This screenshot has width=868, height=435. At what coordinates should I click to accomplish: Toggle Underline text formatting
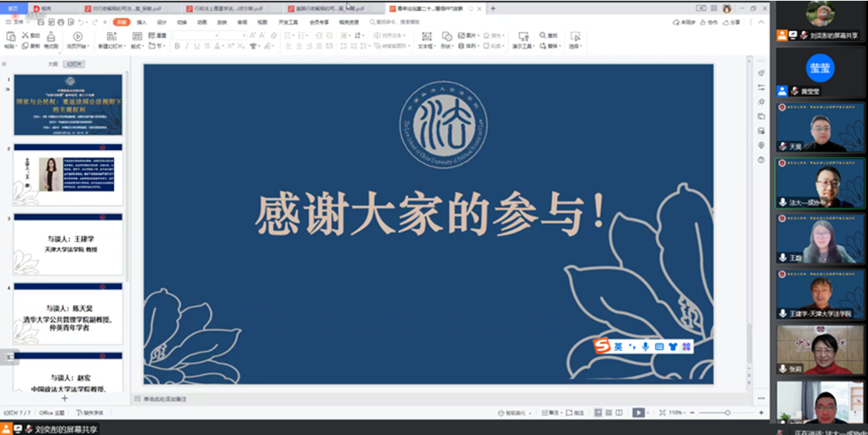point(197,46)
